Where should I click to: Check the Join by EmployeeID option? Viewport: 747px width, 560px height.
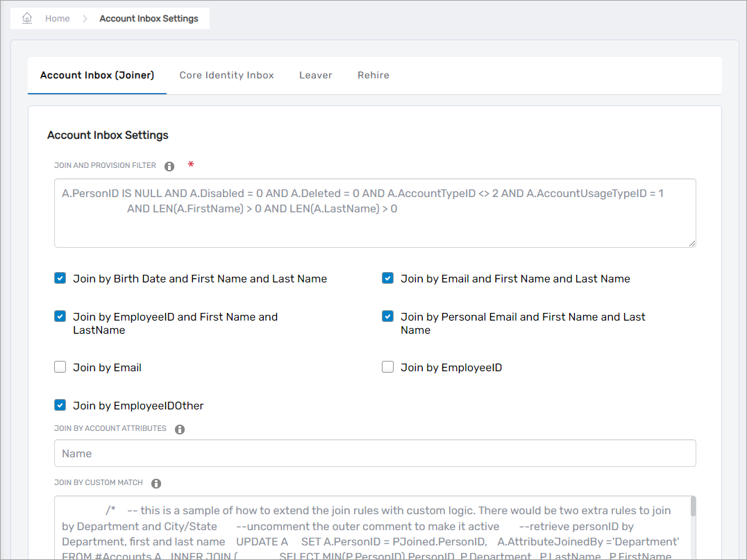[x=388, y=367]
